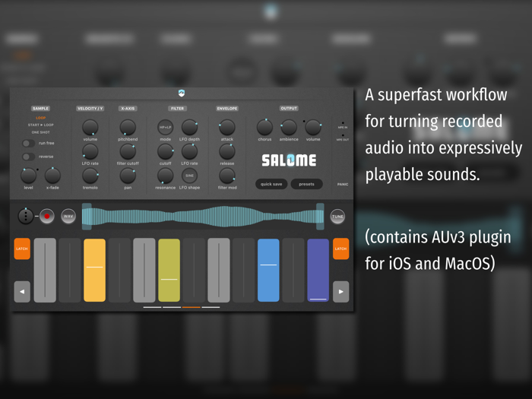
Task: Change the HP+LP filter mode selector
Action: click(165, 127)
